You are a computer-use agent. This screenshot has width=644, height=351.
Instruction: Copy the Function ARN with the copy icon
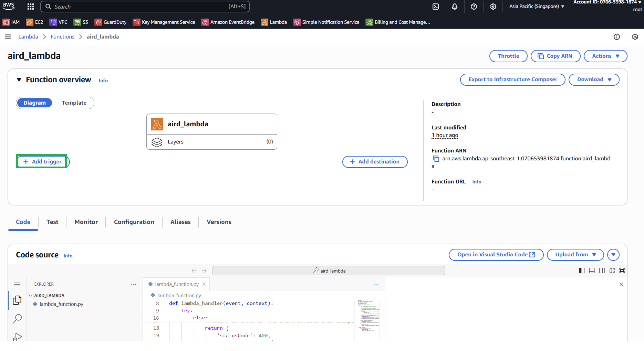[x=436, y=159]
